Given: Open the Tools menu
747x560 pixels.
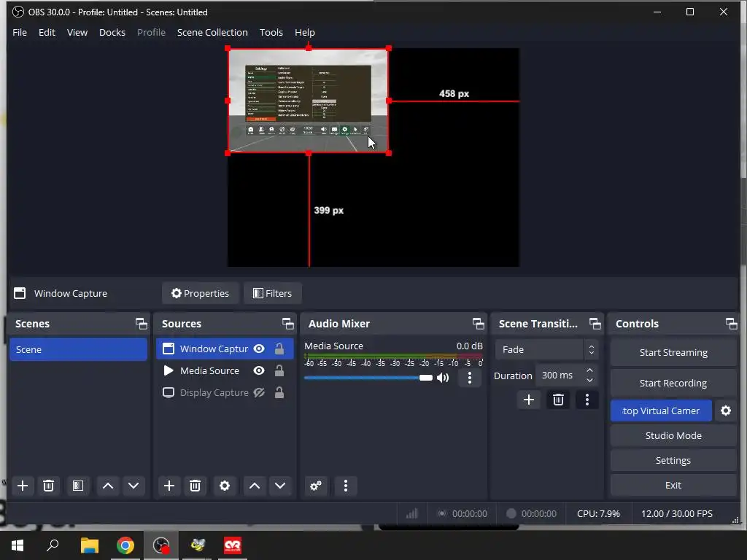Looking at the screenshot, I should tap(271, 32).
